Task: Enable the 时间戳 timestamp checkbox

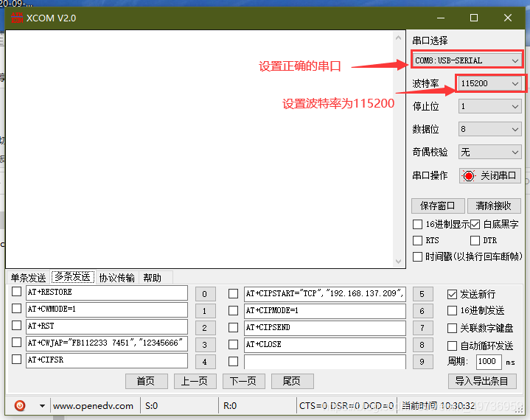Action: click(417, 257)
